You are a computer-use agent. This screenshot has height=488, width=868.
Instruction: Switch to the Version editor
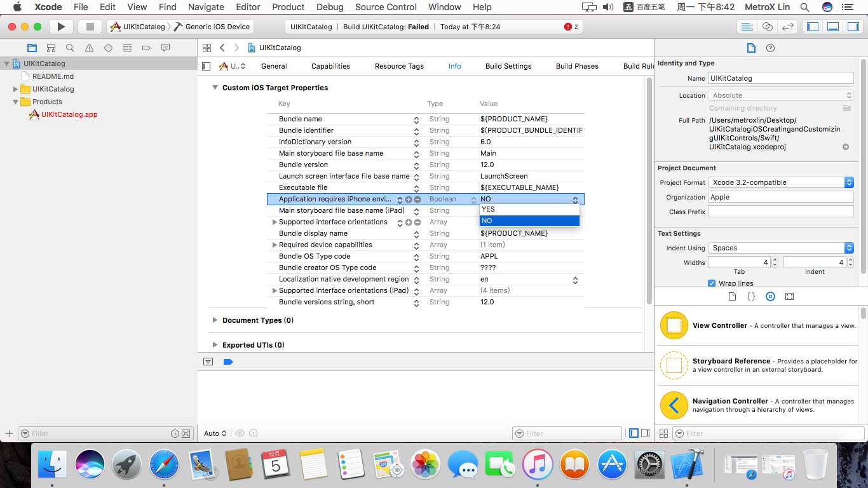788,27
